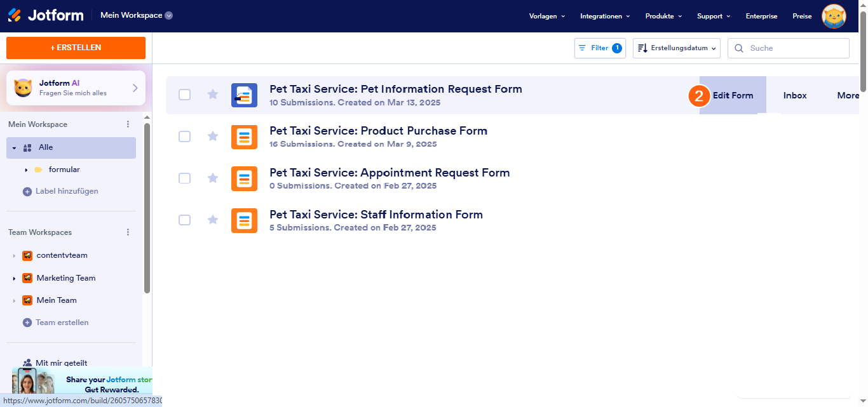868x407 pixels.
Task: Favorite the Product Purchase Form star
Action: pyautogui.click(x=213, y=137)
